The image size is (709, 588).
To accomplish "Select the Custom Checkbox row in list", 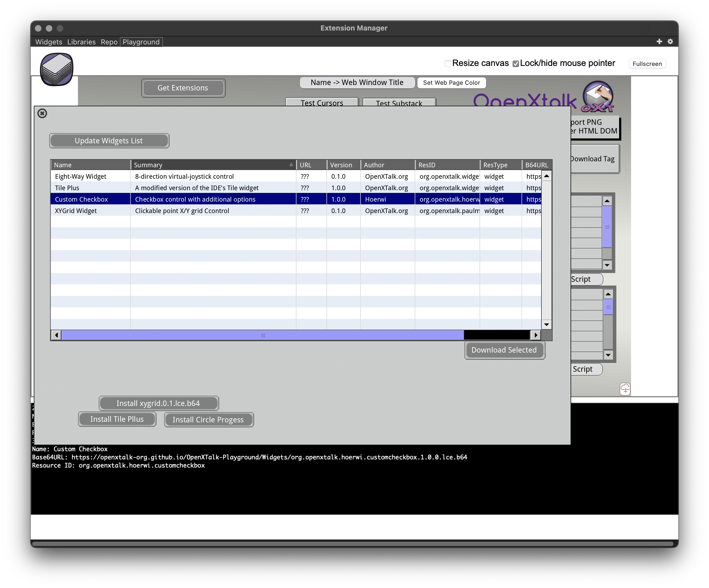I will (x=295, y=199).
